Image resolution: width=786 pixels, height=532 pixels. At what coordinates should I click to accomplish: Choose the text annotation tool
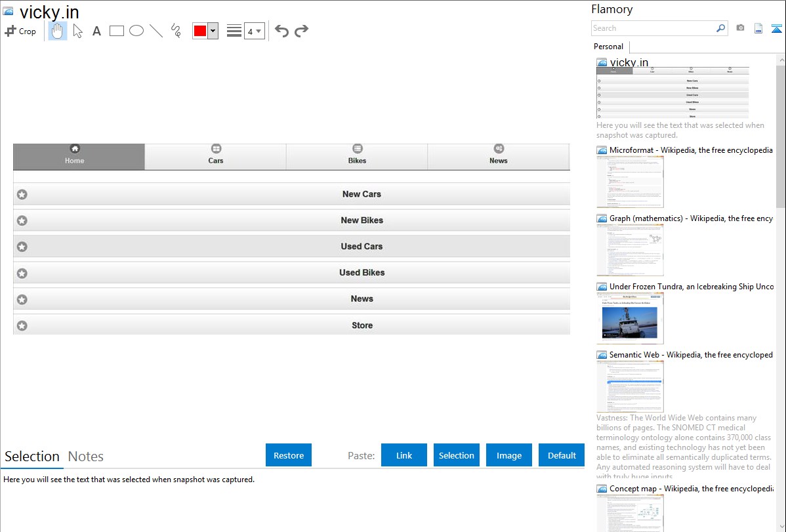pos(96,31)
